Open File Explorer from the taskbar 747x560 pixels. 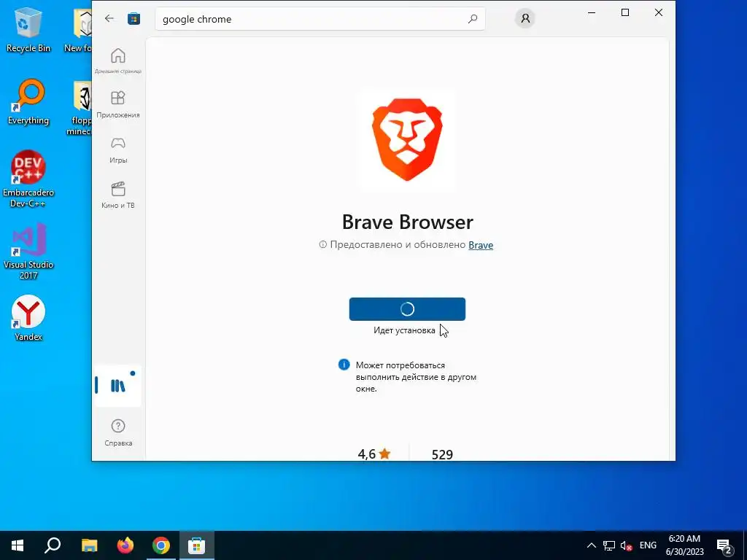point(89,545)
